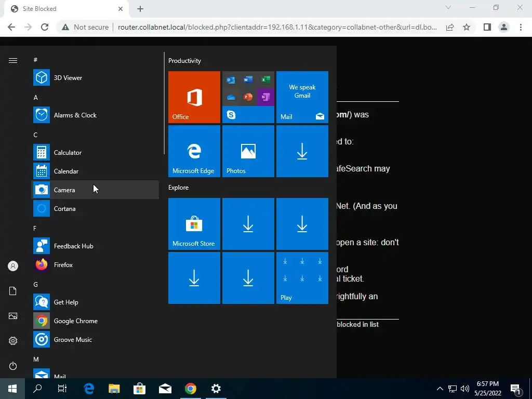Open the volume control in the tray
The height and width of the screenshot is (399, 532).
point(465,389)
